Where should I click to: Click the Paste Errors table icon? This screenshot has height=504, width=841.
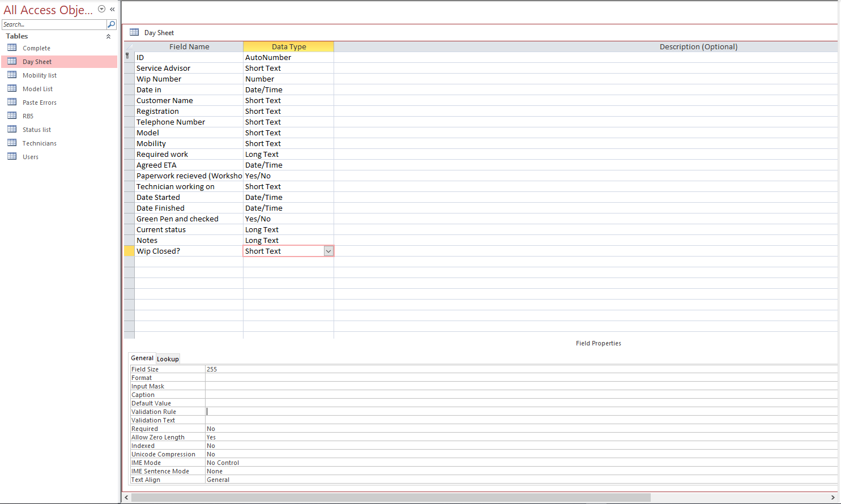[x=12, y=102]
